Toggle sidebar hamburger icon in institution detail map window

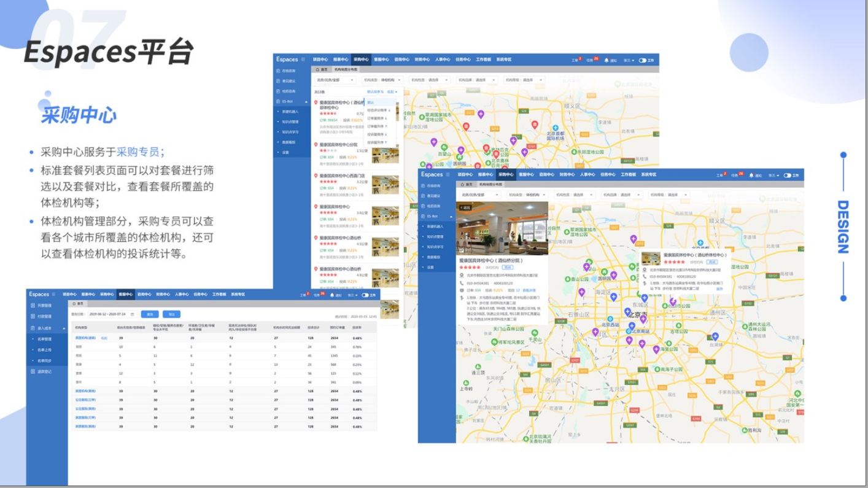(448, 174)
